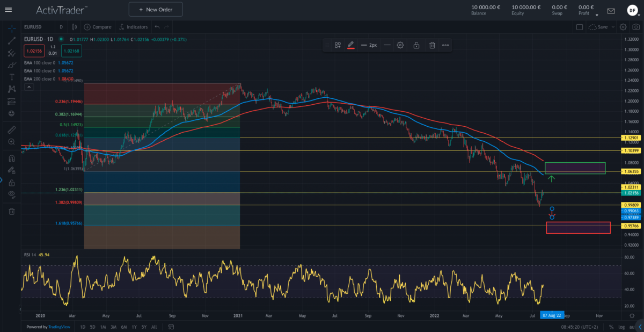Collapse the indicator legend chevron

(29, 86)
